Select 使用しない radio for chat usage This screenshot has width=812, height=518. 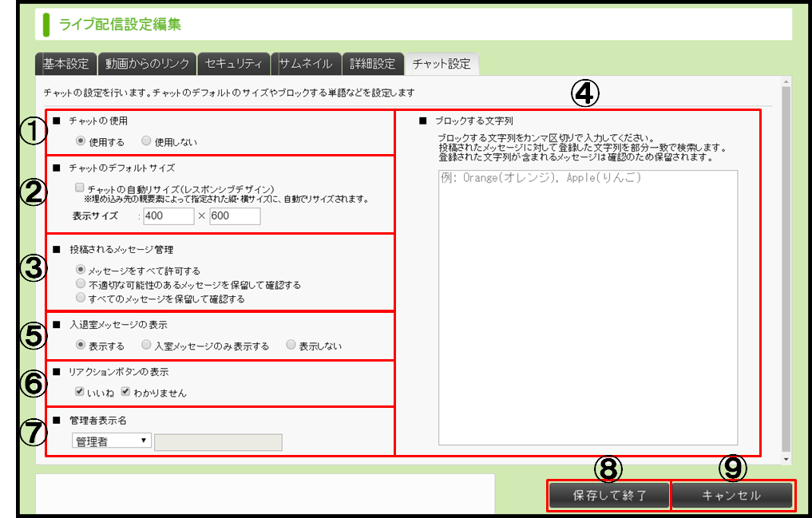(146, 140)
